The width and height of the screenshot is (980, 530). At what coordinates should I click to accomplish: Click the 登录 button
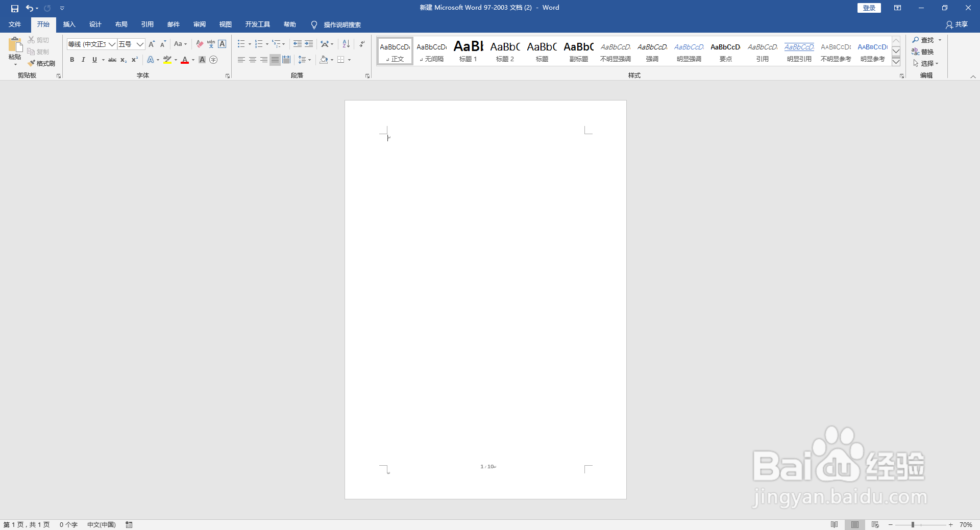tap(868, 8)
